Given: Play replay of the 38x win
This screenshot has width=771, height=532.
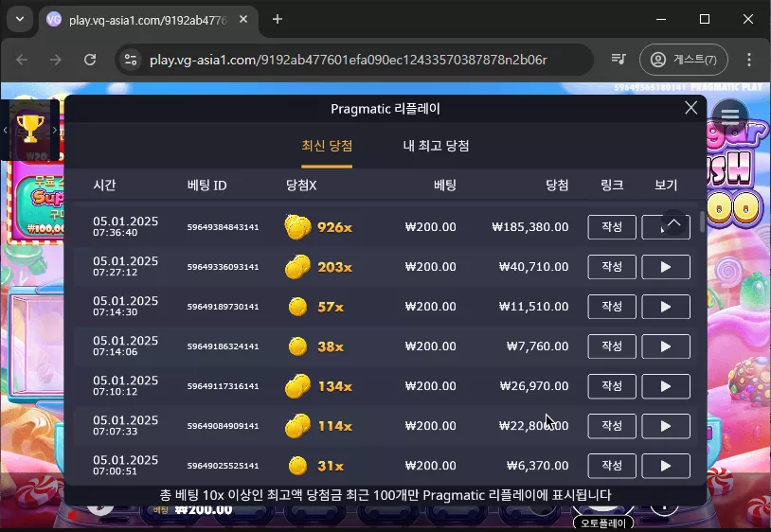Looking at the screenshot, I should [x=666, y=346].
